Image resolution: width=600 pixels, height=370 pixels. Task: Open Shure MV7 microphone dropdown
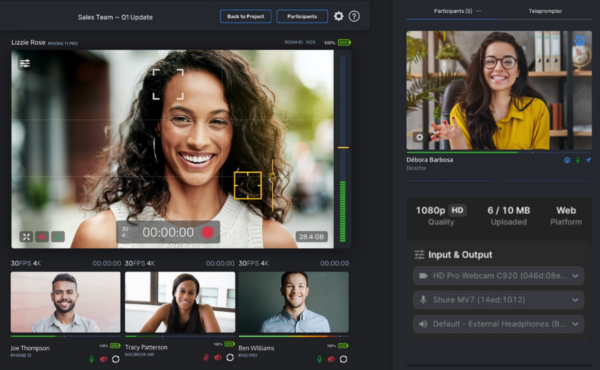pyautogui.click(x=499, y=300)
